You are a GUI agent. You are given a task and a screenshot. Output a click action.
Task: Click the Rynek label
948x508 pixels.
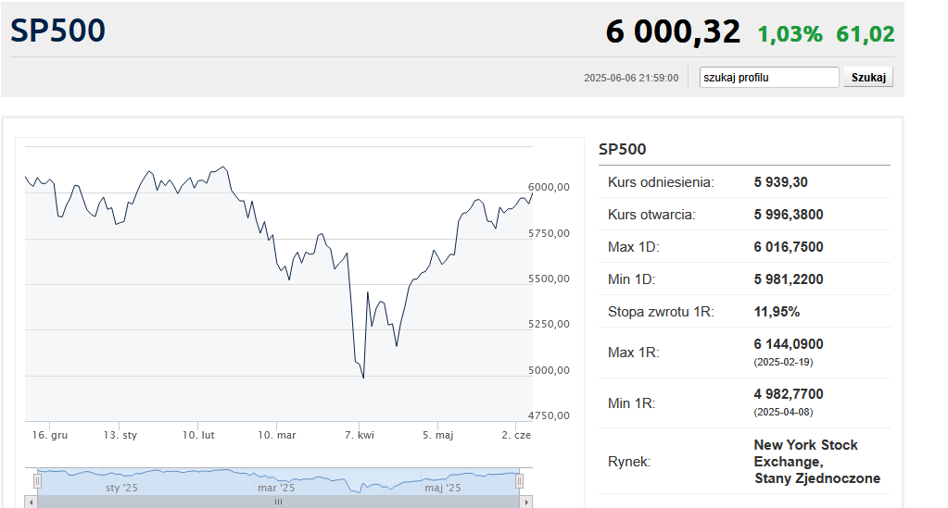click(629, 462)
